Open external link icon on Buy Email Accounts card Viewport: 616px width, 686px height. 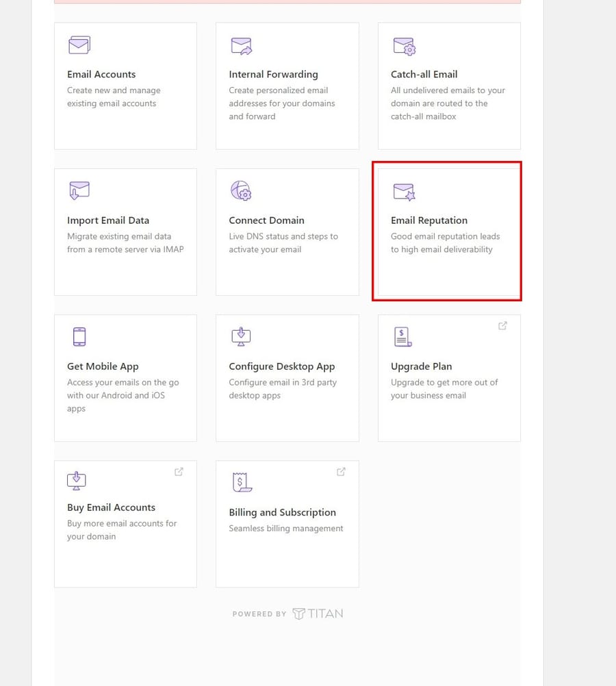[179, 472]
